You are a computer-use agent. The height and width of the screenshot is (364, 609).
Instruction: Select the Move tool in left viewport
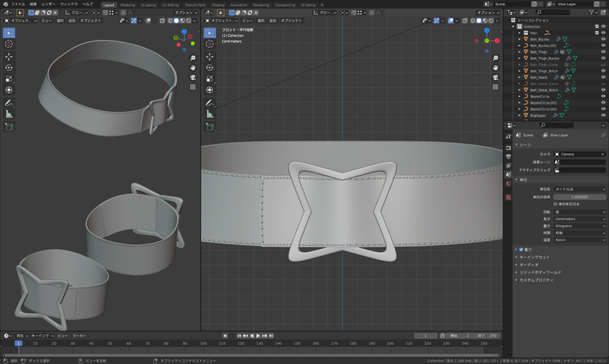tap(9, 56)
